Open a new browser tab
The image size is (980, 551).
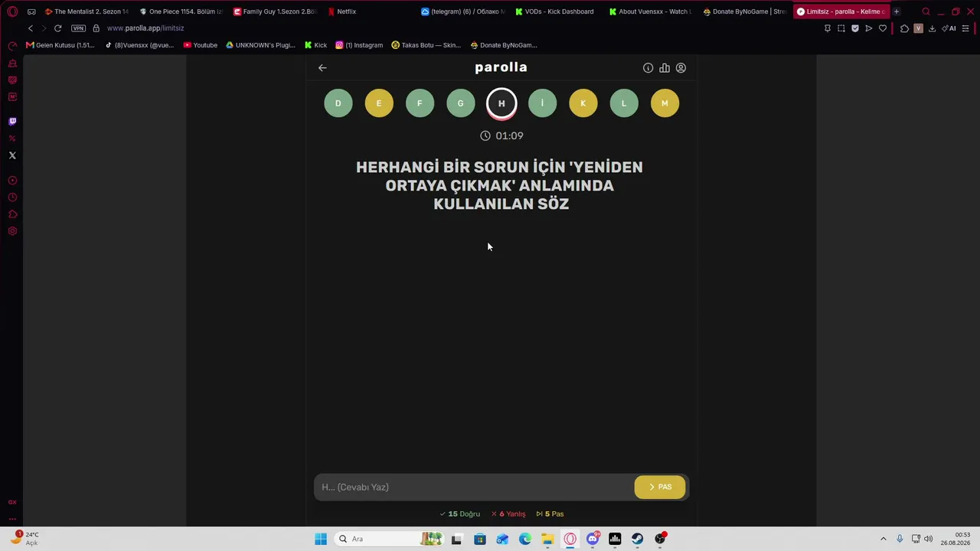897,11
